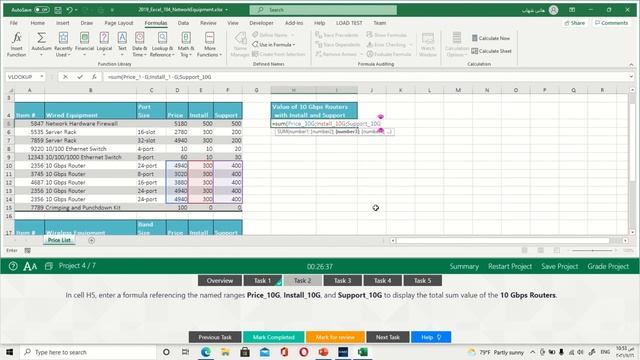Click the Undo arrow icon
640x360 pixels.
point(70,10)
